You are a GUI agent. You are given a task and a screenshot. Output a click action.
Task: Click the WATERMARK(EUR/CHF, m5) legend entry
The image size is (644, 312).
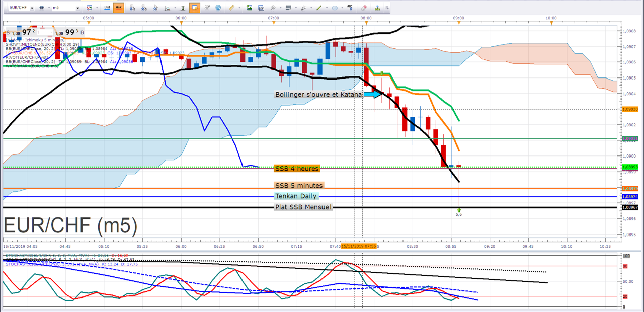point(32,66)
